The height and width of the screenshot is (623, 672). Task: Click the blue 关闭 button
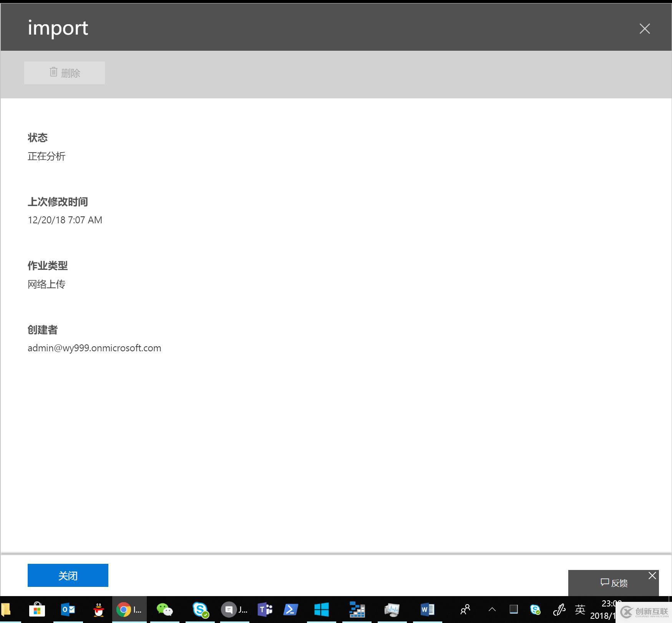68,575
